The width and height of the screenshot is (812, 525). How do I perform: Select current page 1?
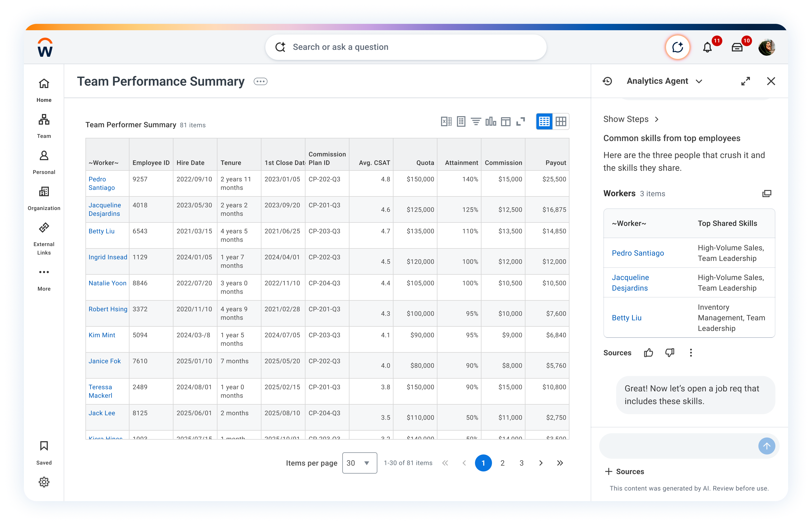[x=483, y=463]
